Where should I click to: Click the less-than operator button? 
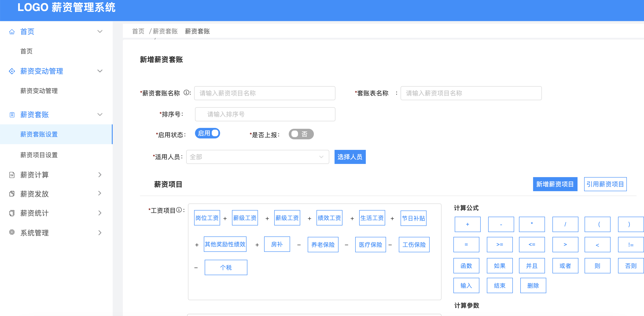point(598,245)
